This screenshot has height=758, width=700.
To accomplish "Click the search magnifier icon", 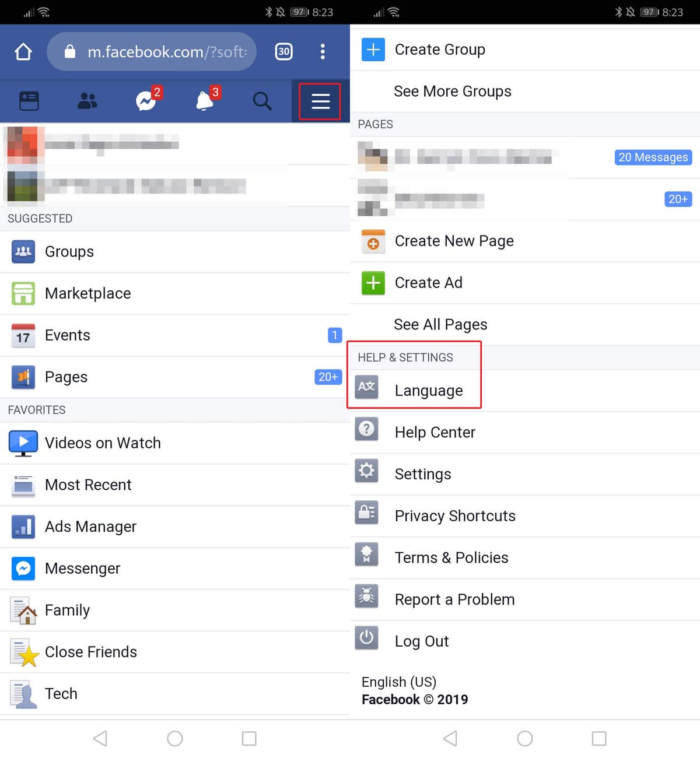I will pyautogui.click(x=262, y=101).
